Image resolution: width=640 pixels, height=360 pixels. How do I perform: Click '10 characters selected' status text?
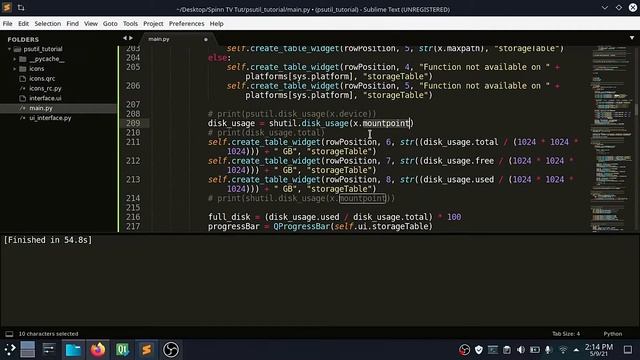49,334
